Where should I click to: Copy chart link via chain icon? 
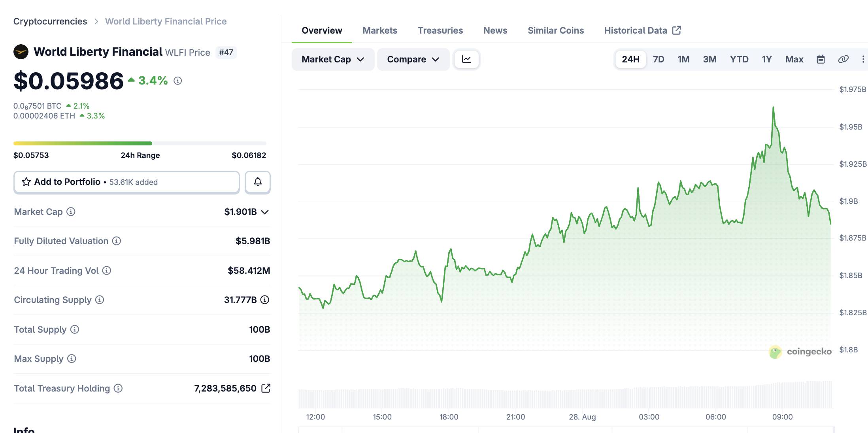[x=843, y=59]
